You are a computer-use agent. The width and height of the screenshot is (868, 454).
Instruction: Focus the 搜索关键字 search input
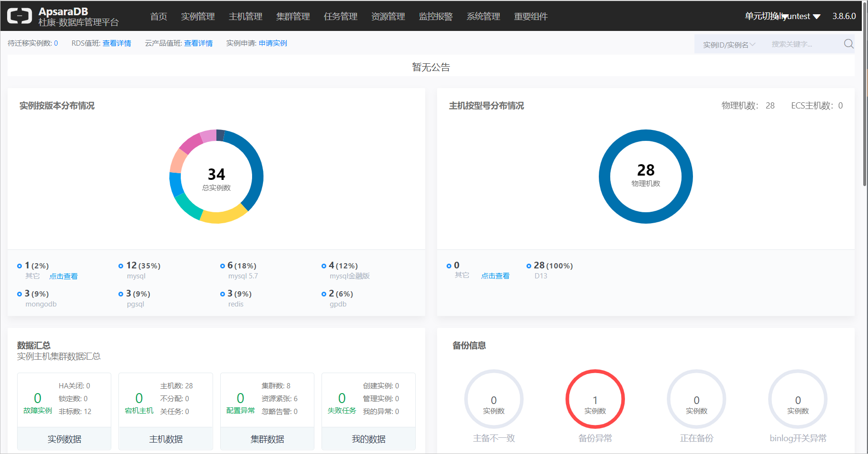click(x=804, y=44)
